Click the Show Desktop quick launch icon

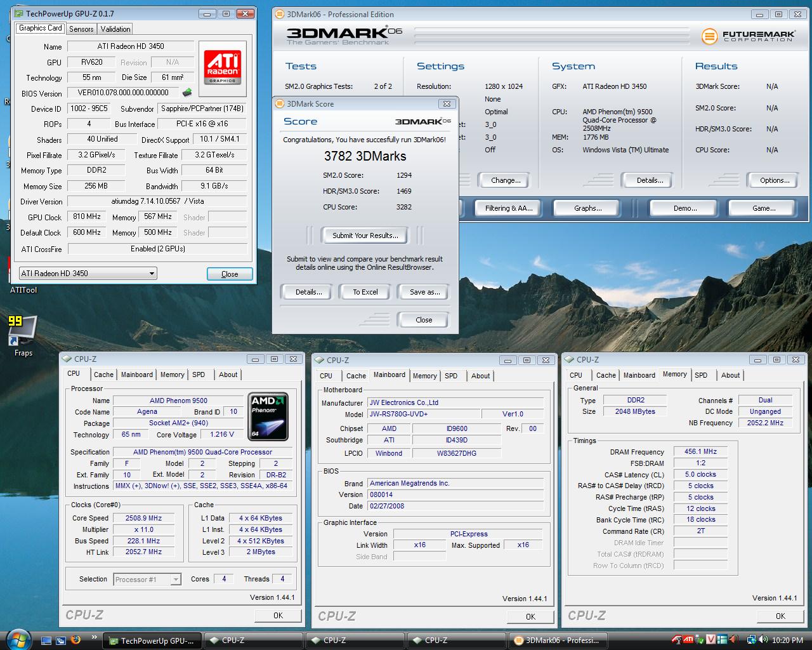[46, 640]
